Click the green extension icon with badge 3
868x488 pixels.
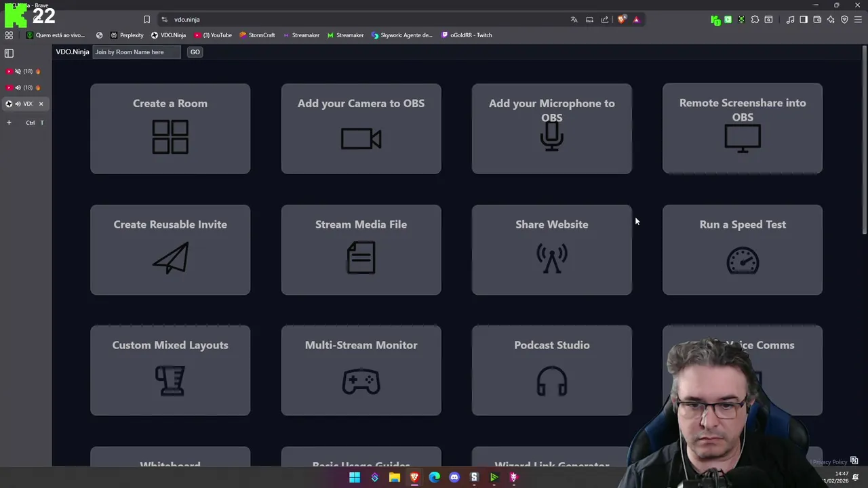pyautogui.click(x=715, y=20)
